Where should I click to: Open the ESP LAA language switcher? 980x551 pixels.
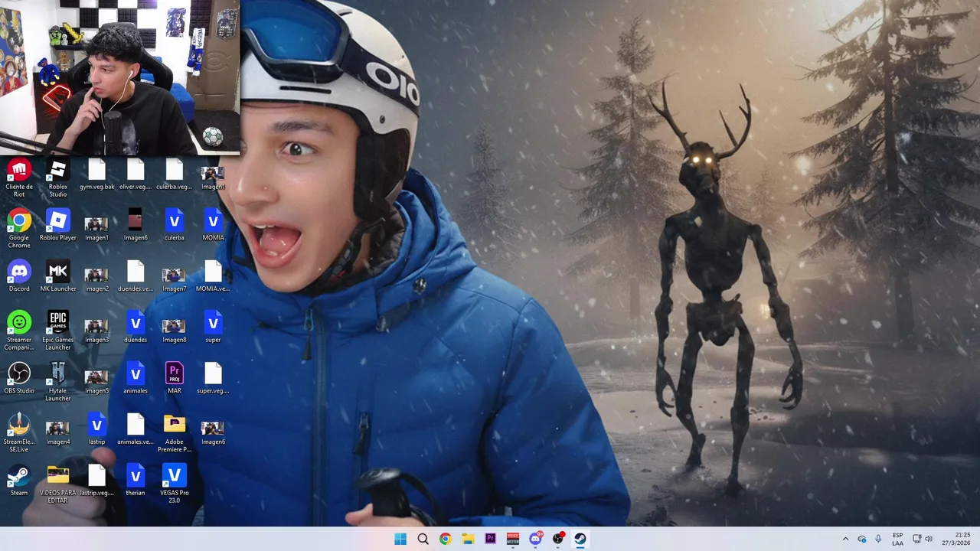(897, 539)
